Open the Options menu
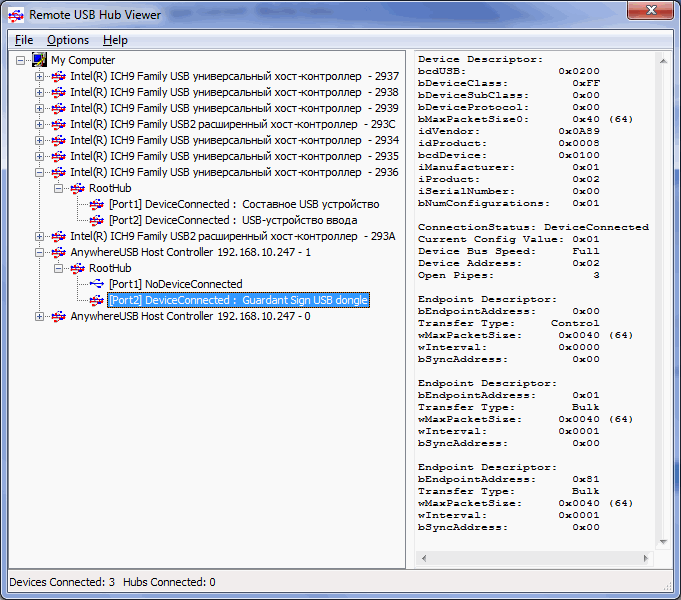 coord(68,40)
